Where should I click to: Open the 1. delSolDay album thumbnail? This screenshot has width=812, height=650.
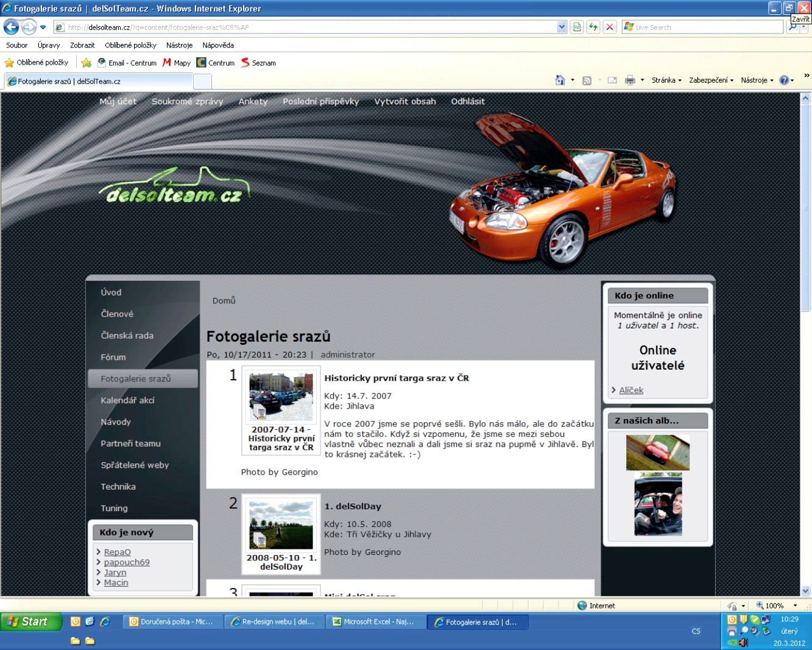(x=281, y=526)
